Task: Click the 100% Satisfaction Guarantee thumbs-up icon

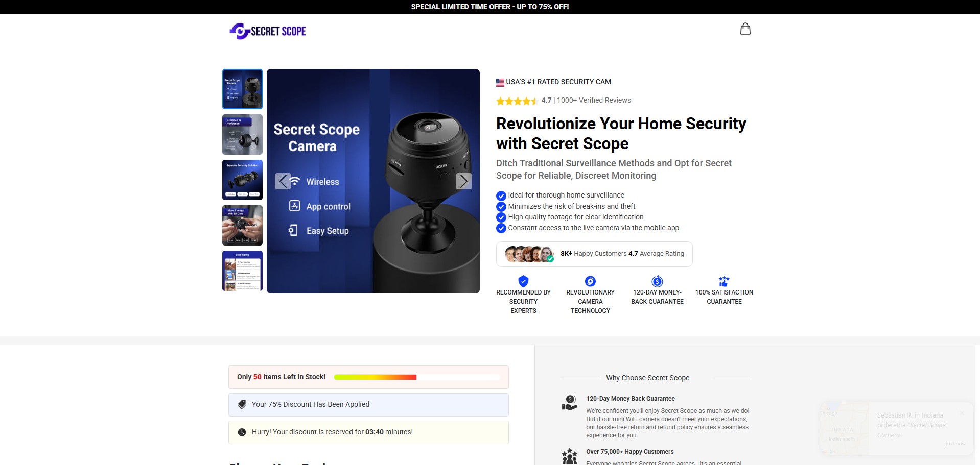Action: [x=724, y=281]
